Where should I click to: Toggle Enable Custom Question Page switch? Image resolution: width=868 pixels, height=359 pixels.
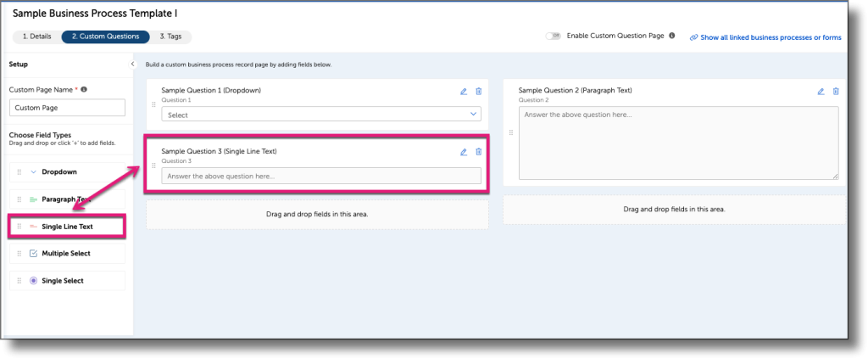[x=553, y=36]
